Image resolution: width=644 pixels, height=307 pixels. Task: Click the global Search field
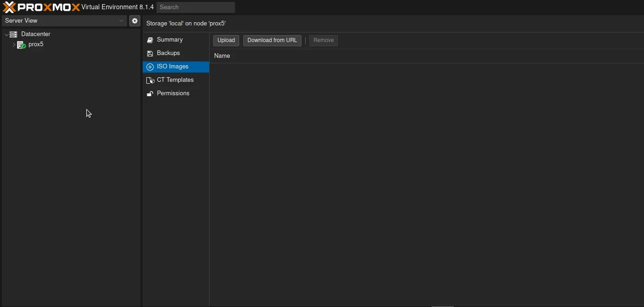pyautogui.click(x=196, y=7)
